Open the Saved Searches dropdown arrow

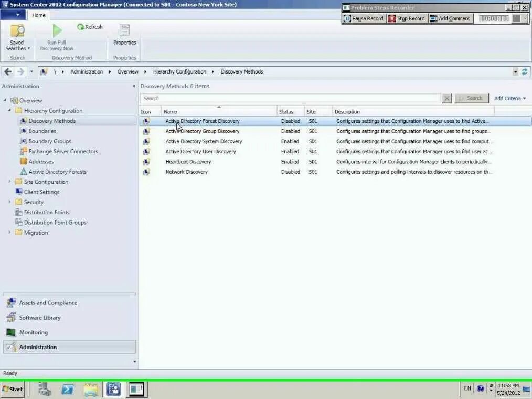pos(29,48)
